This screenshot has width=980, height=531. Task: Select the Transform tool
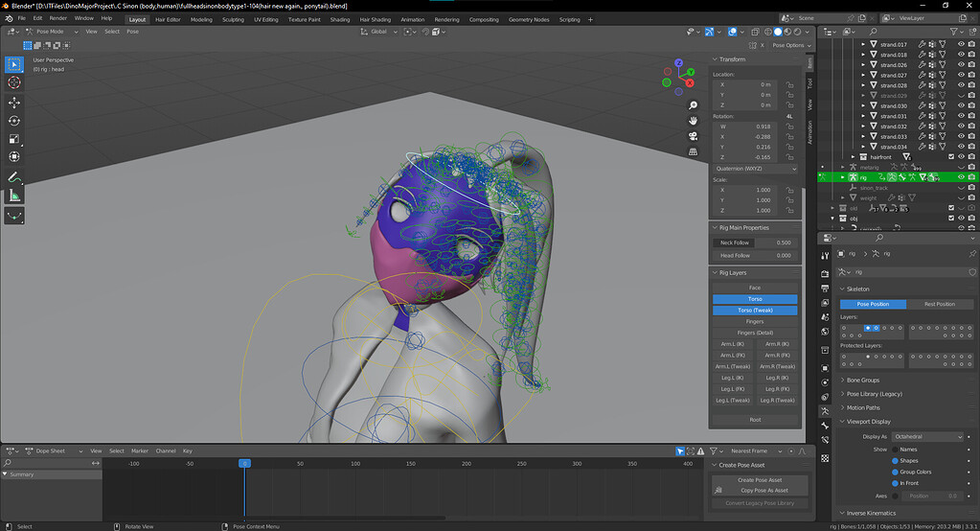[x=13, y=157]
